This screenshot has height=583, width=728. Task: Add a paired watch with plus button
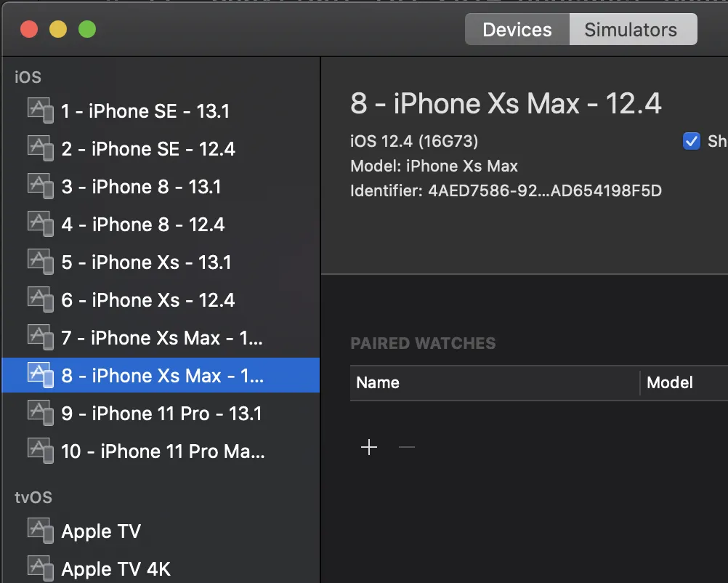tap(369, 447)
